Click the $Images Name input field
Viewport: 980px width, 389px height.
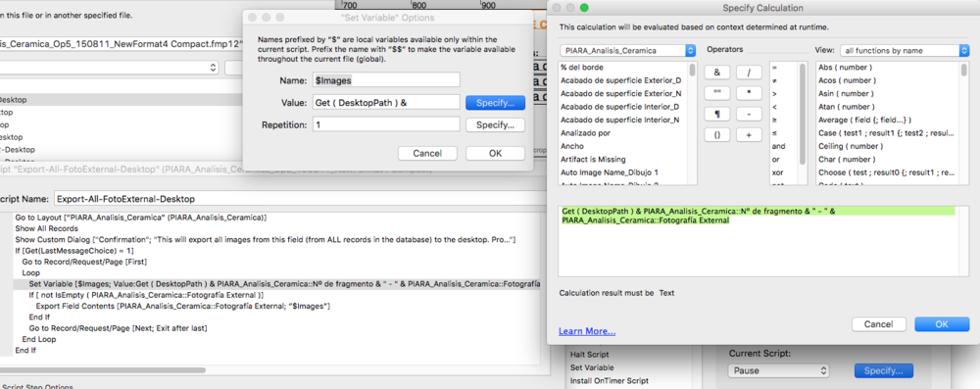[x=386, y=79]
